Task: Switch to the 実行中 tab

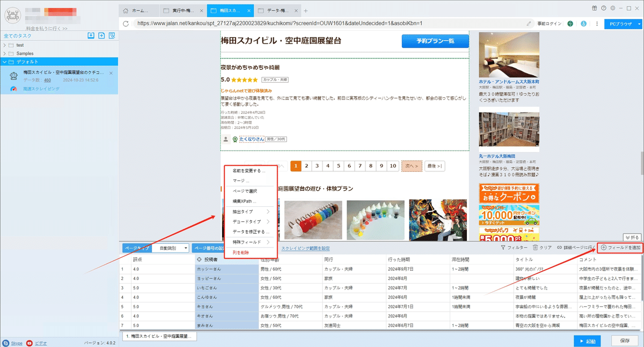Action: 182,11
